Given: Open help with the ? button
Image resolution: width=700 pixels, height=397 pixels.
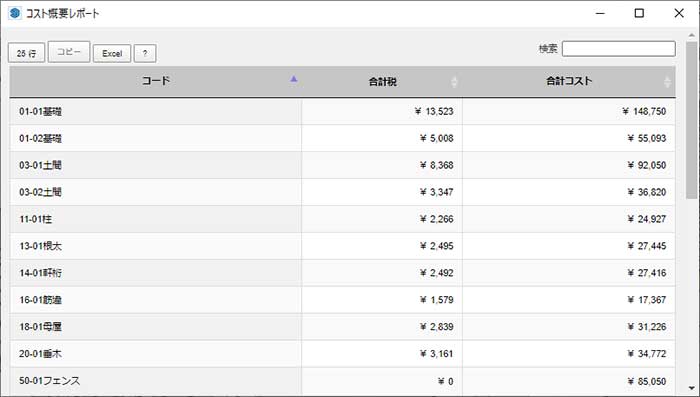Looking at the screenshot, I should coord(145,54).
